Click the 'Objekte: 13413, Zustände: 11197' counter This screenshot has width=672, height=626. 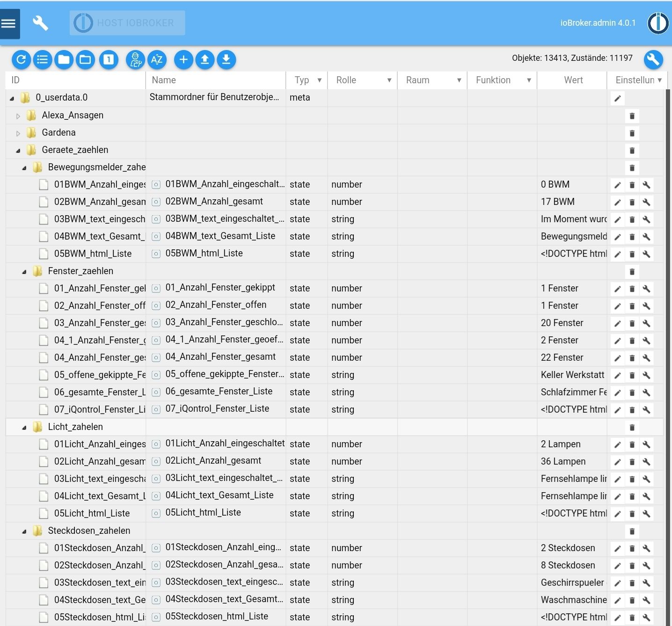[x=572, y=58]
